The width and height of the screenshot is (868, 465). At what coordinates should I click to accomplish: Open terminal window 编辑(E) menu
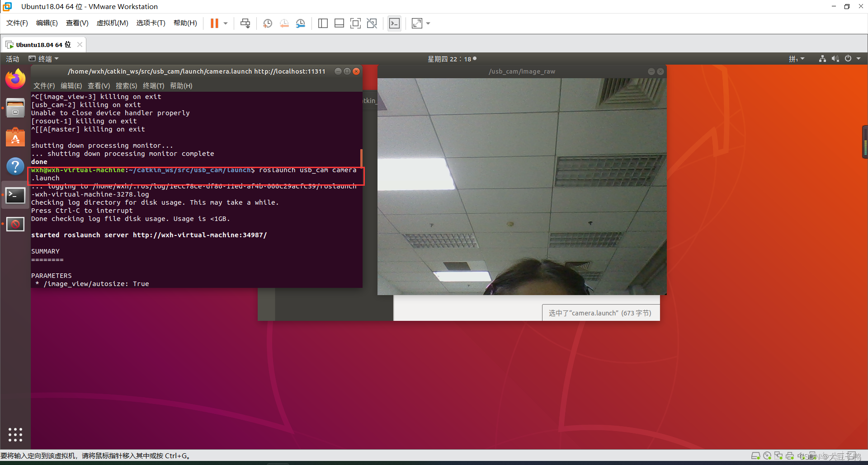coord(71,85)
